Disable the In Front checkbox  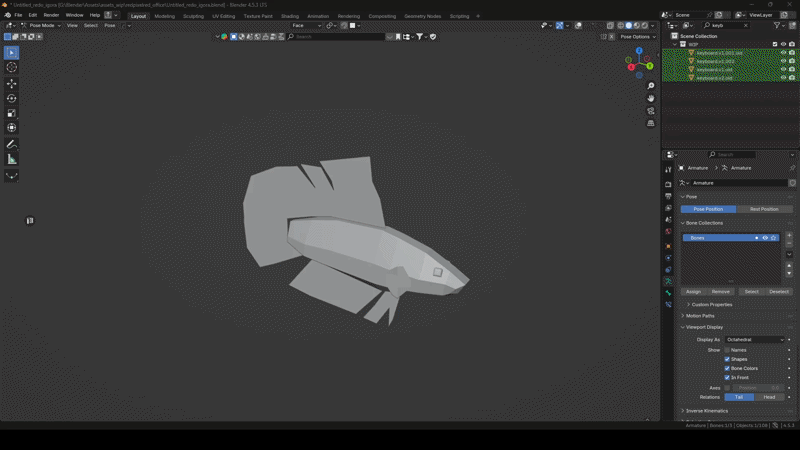click(x=727, y=377)
